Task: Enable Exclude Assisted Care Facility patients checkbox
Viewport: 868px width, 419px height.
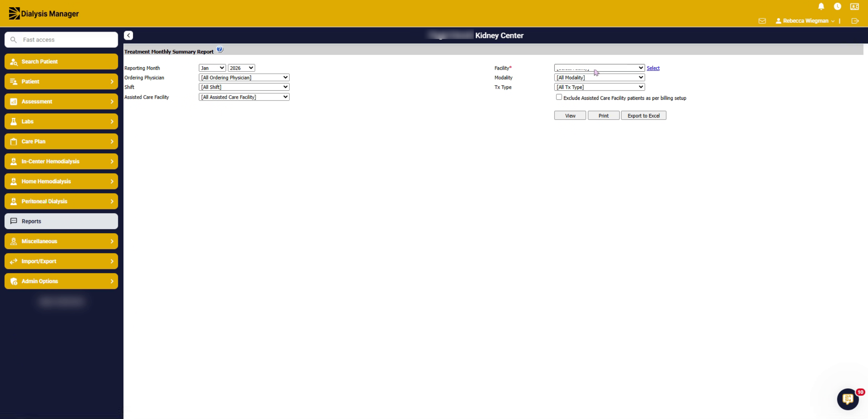Action: pos(559,97)
